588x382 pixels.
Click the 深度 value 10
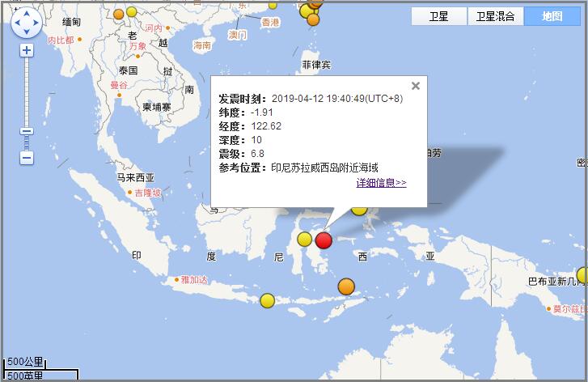[x=256, y=140]
